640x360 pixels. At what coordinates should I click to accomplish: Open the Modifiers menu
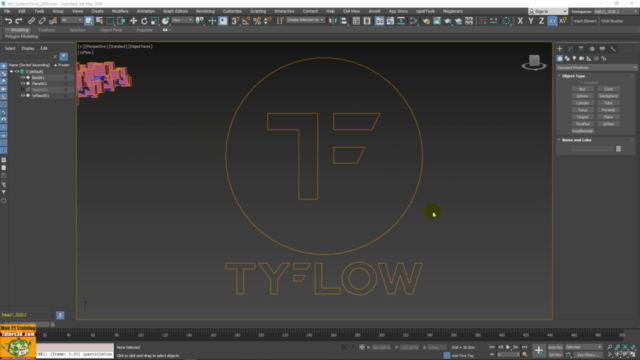pyautogui.click(x=120, y=11)
